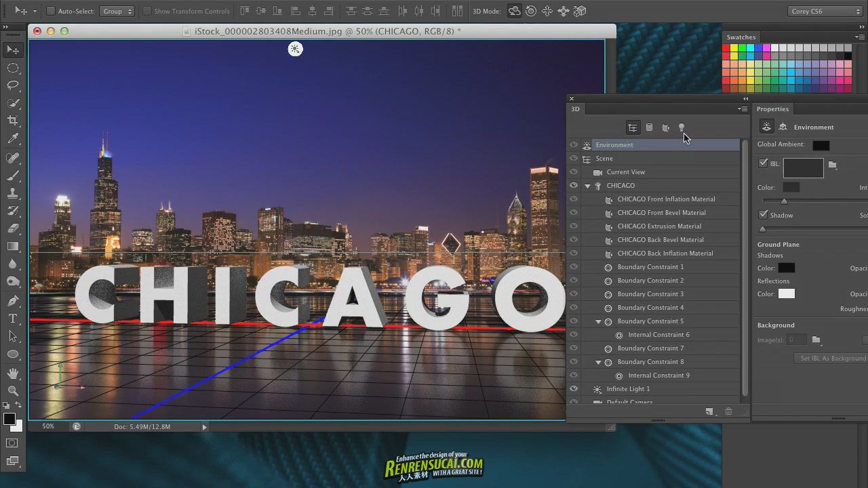Select the Gradient tool
Screen dimensions: 868x488
click(13, 246)
